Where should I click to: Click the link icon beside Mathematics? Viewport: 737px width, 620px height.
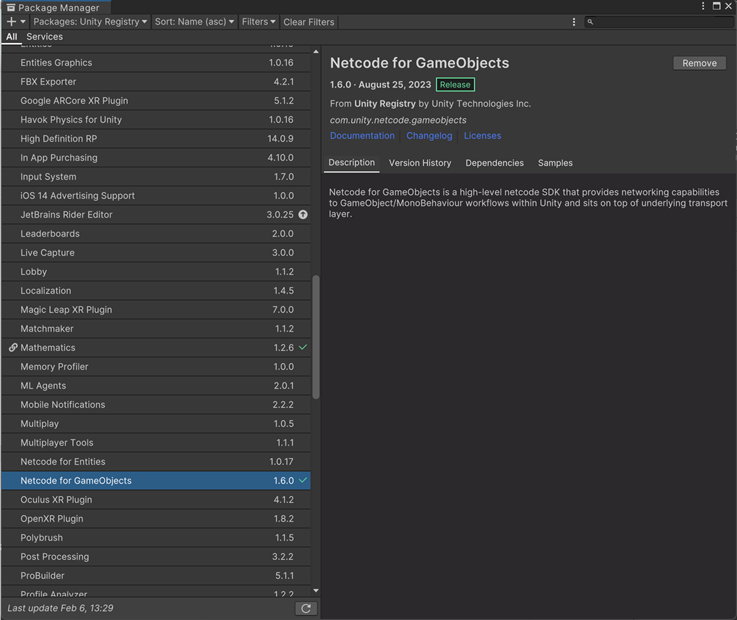13,348
